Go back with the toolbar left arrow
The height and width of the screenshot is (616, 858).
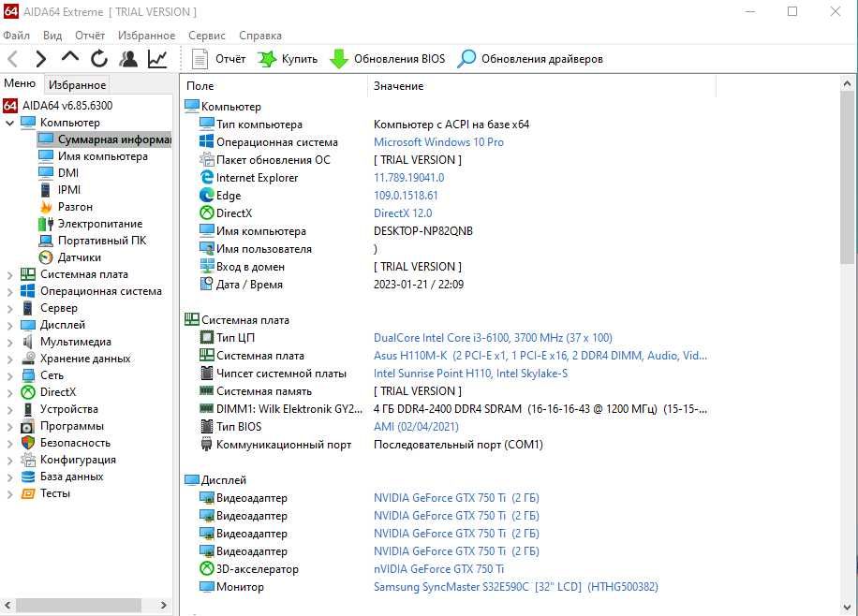(13, 59)
